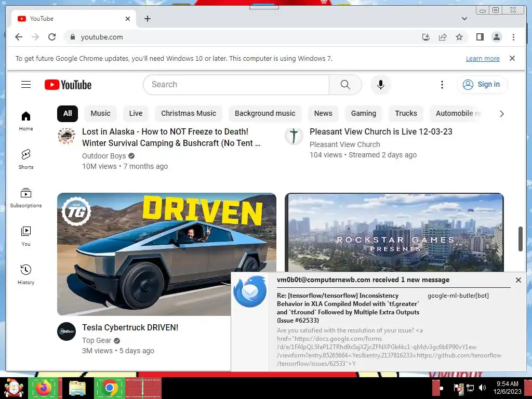Open Firefox from the taskbar
532x399 pixels.
click(44, 388)
